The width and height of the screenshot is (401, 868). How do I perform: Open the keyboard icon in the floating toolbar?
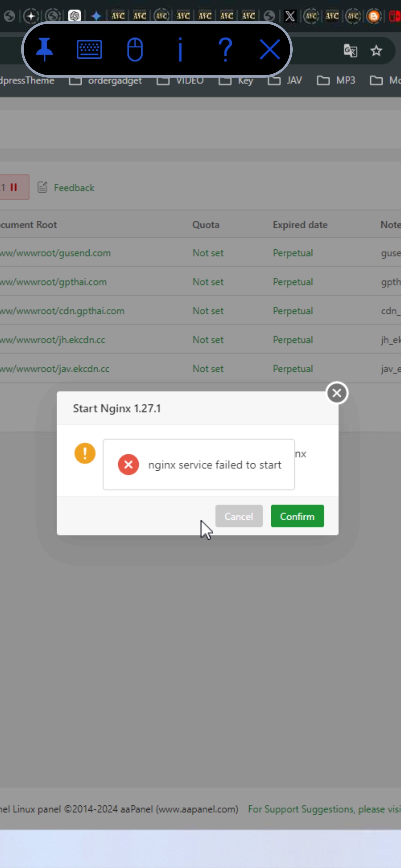point(89,50)
